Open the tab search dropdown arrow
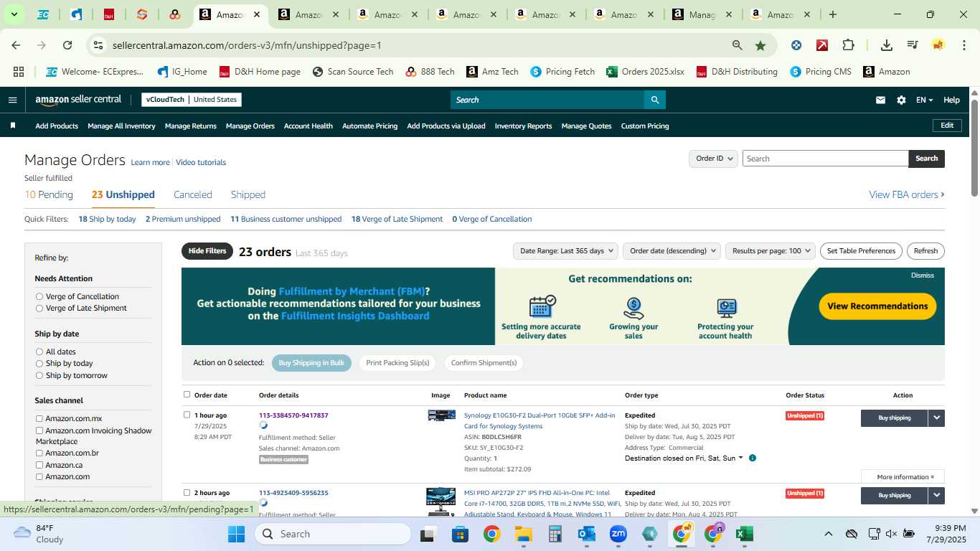980x551 pixels. 14,14
